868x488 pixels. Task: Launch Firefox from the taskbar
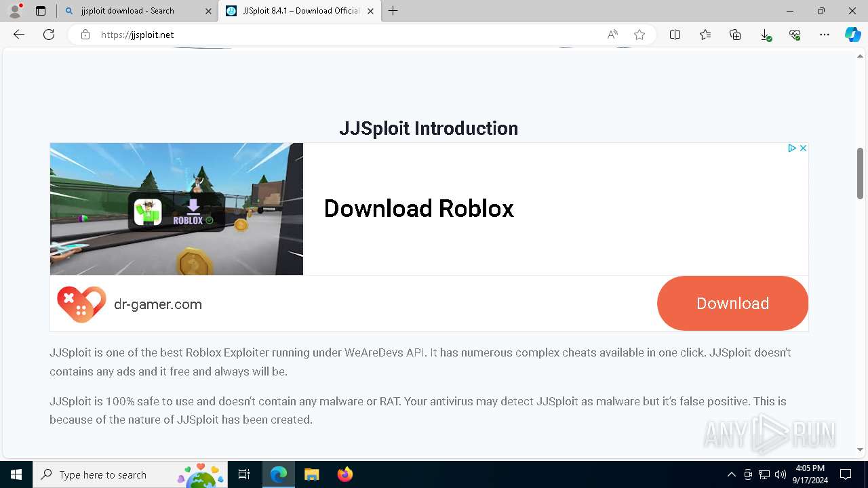[x=345, y=474]
